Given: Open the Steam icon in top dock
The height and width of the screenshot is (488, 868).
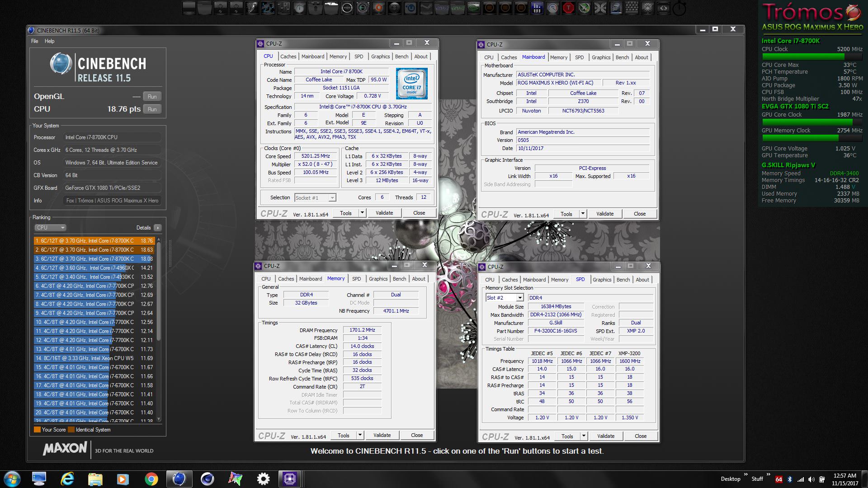Looking at the screenshot, I should 425,8.
